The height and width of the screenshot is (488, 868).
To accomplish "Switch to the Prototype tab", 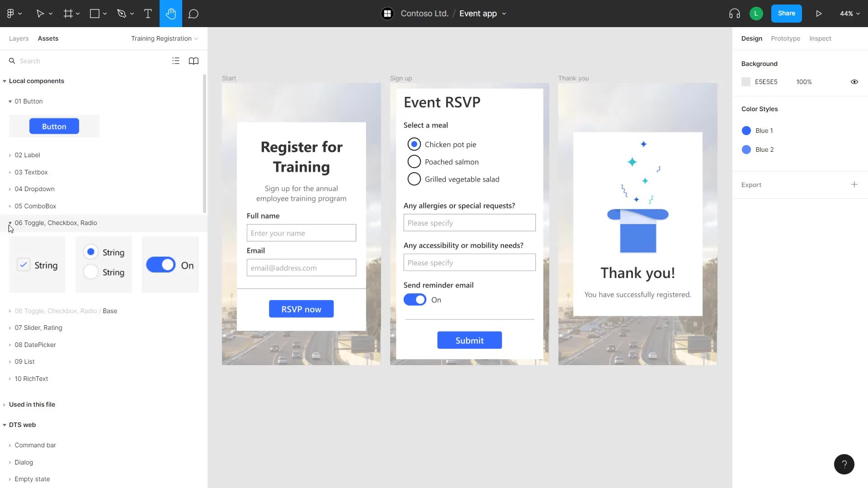I will pyautogui.click(x=786, y=38).
